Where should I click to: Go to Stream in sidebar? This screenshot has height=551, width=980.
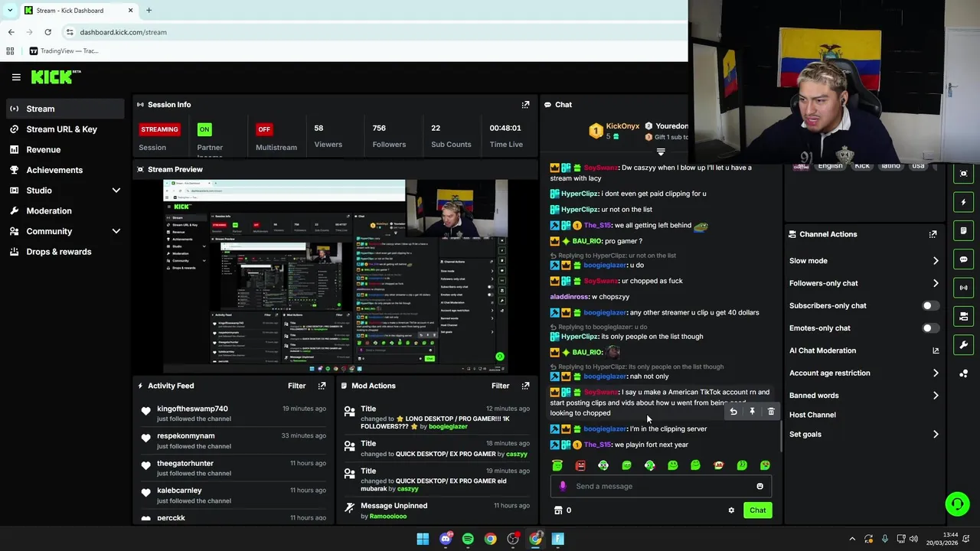pos(65,109)
